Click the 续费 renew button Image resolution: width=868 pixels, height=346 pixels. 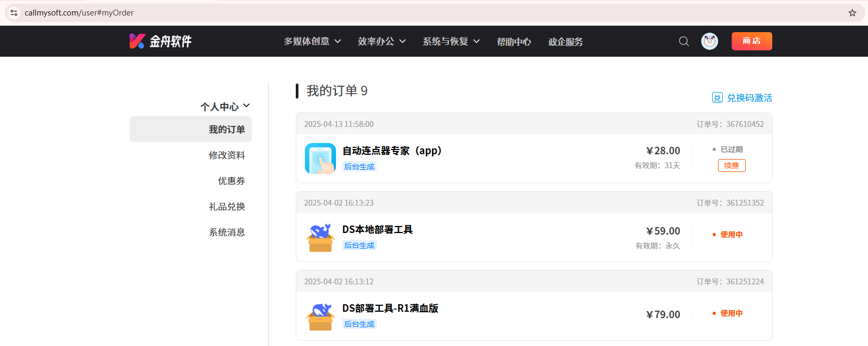732,166
